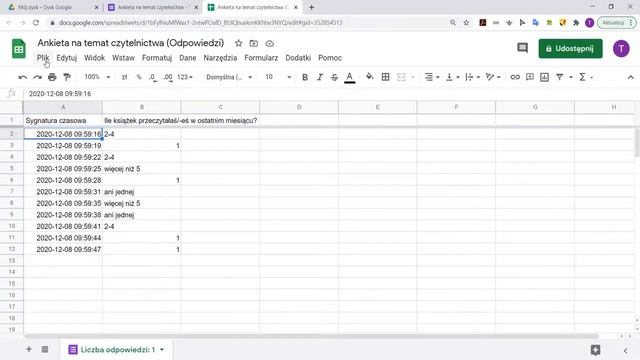Screen dimensions: 640x360
Task: View cloud save status icon
Action: tap(269, 43)
